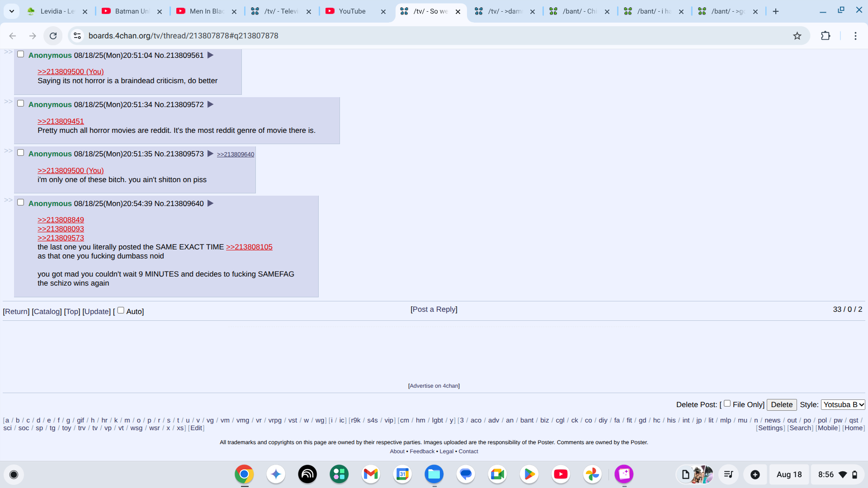Hide the post No.213809640 via >> toggle
Viewport: 868px width, 488px height.
click(x=8, y=200)
